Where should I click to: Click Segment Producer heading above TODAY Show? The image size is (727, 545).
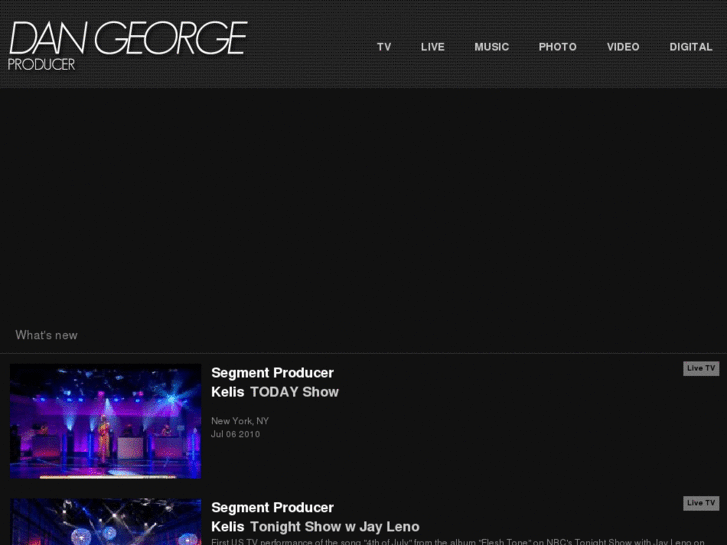pos(273,373)
